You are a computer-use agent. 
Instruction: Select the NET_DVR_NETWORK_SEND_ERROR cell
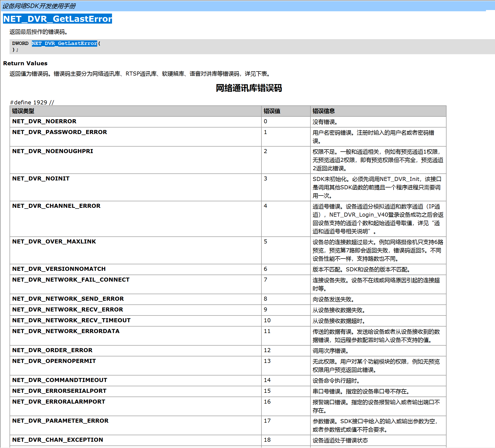(x=136, y=299)
